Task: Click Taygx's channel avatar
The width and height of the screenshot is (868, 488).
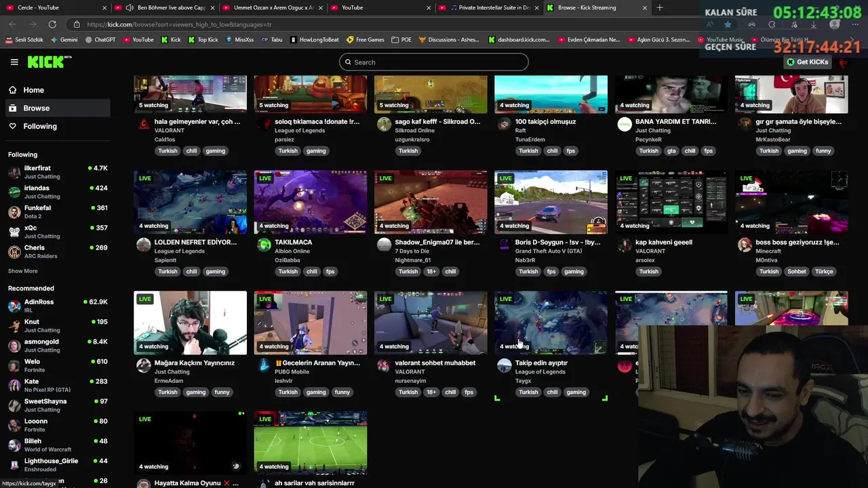Action: tap(504, 365)
